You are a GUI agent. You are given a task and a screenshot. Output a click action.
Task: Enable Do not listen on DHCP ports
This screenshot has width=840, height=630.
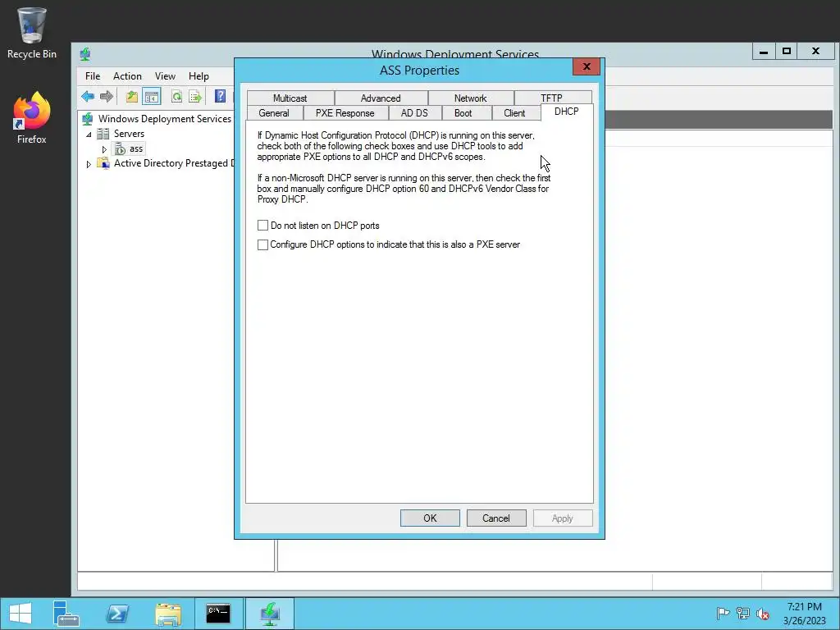pos(262,226)
